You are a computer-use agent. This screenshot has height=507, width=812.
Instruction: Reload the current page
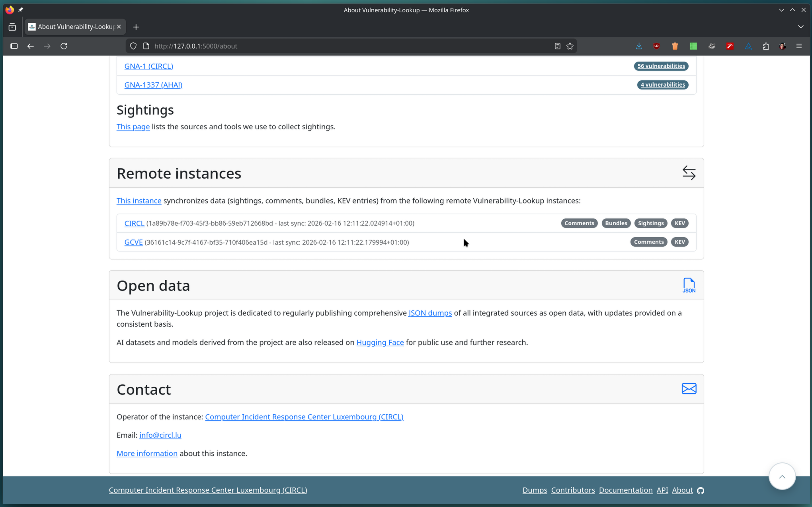pos(64,46)
